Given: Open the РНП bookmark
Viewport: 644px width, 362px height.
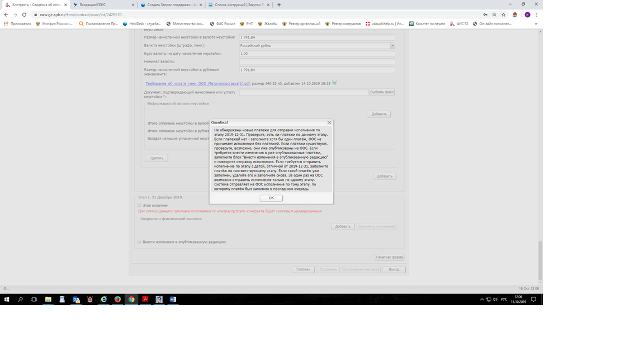Looking at the screenshot, I should 247,24.
